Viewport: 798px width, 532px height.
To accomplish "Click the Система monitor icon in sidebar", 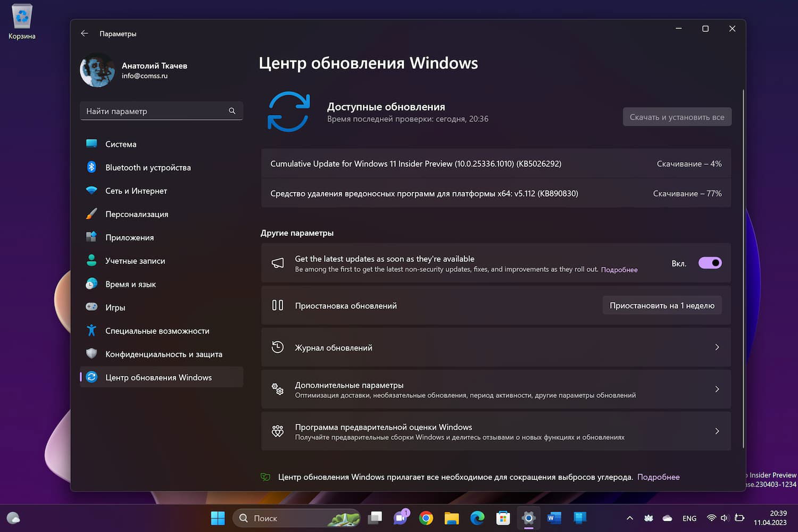I will 92,144.
